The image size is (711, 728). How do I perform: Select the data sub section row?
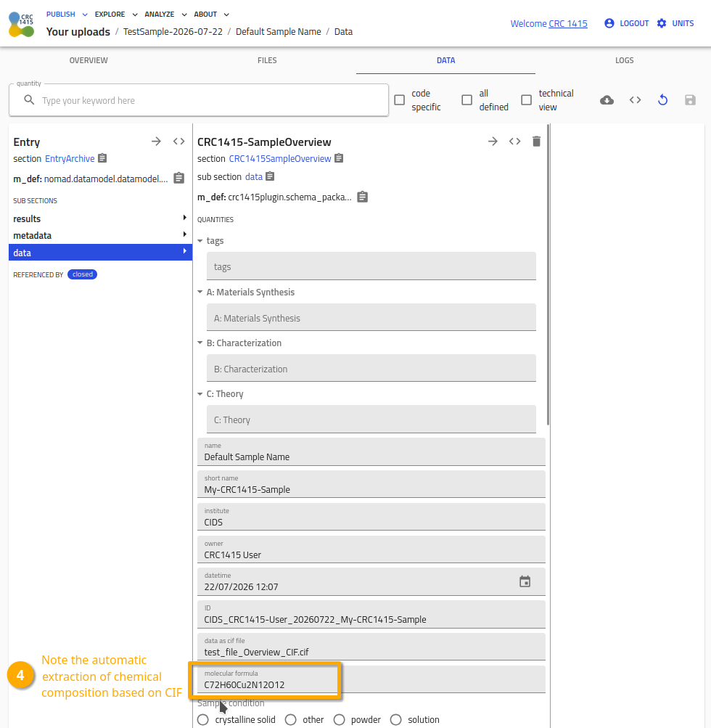100,252
